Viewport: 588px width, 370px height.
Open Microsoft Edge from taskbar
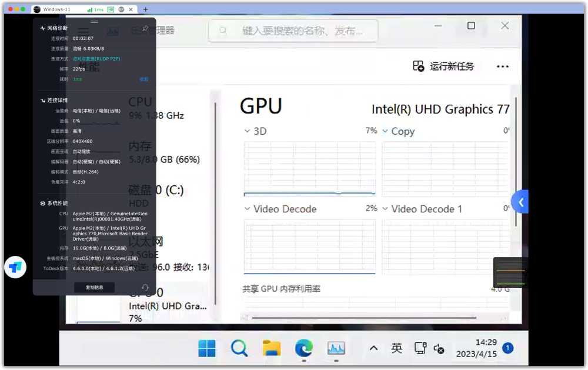coord(304,349)
